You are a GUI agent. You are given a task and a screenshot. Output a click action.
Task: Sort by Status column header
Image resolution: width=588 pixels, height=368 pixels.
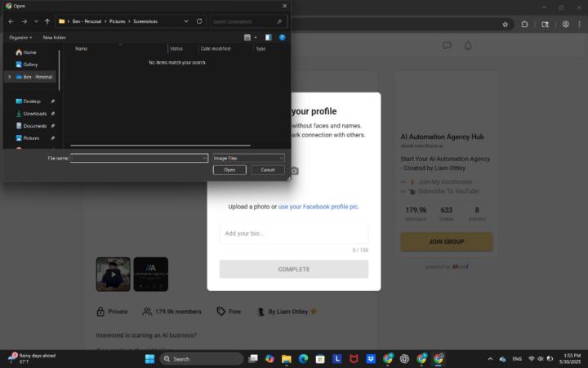click(x=176, y=48)
